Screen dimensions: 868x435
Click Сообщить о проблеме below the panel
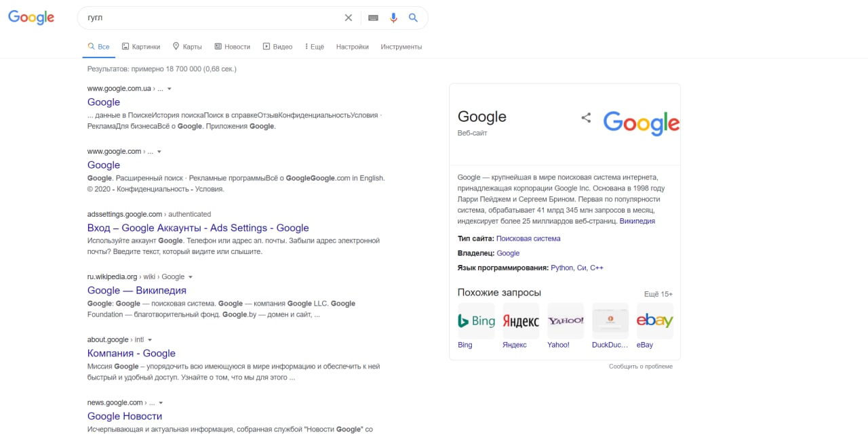[x=641, y=367]
